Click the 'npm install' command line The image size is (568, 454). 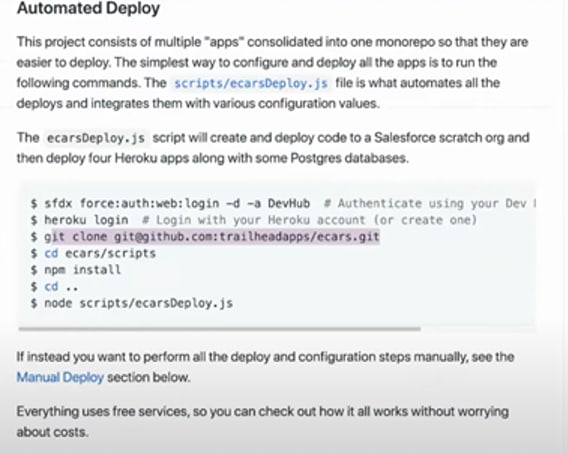[x=76, y=270]
